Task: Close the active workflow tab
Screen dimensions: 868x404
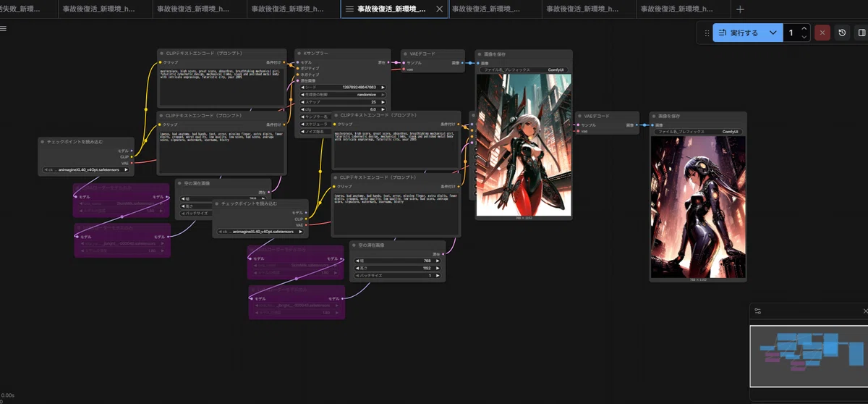Action: point(439,9)
